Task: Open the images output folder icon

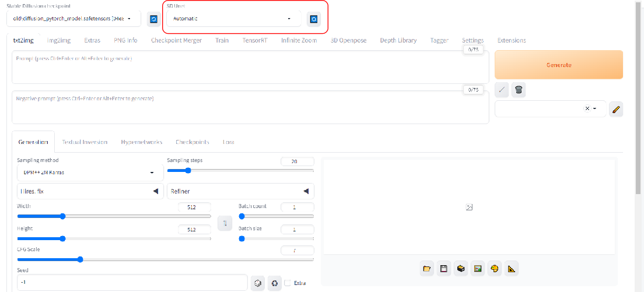Action: coord(427,269)
